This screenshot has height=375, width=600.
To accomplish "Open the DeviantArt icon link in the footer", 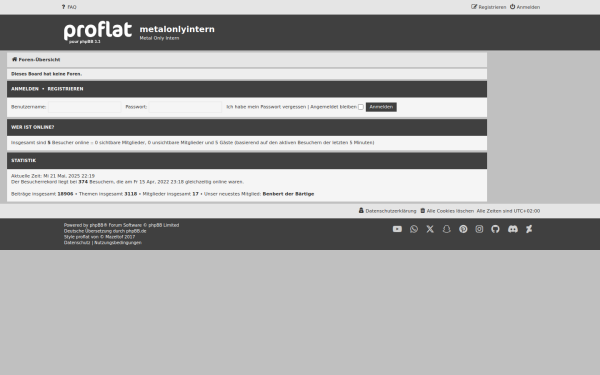I will pos(529,229).
